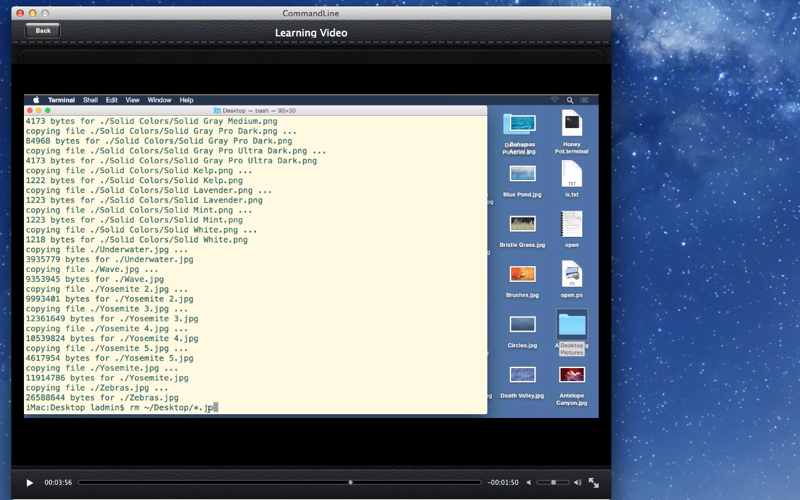800x500 pixels.
Task: Click the line "26588644 bytes for ./Zebras.jpg"
Action: 102,397
